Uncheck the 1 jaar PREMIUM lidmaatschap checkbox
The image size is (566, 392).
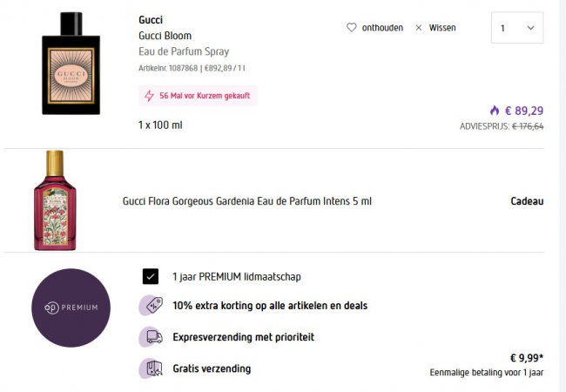[x=151, y=277]
